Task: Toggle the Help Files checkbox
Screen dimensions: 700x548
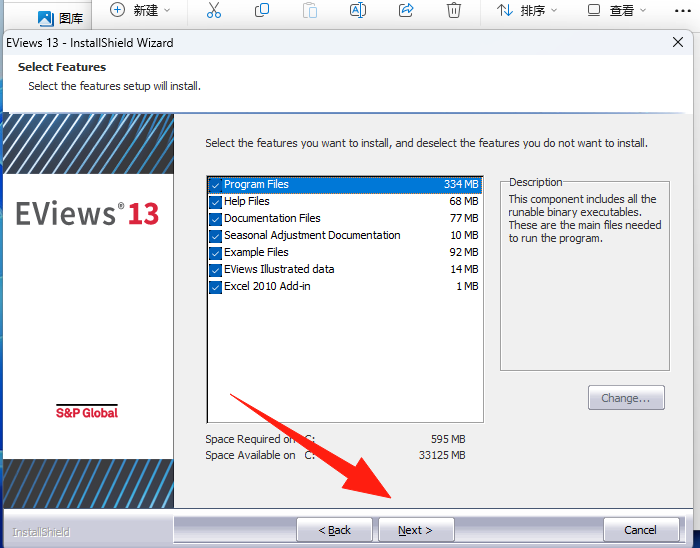Action: click(x=215, y=202)
